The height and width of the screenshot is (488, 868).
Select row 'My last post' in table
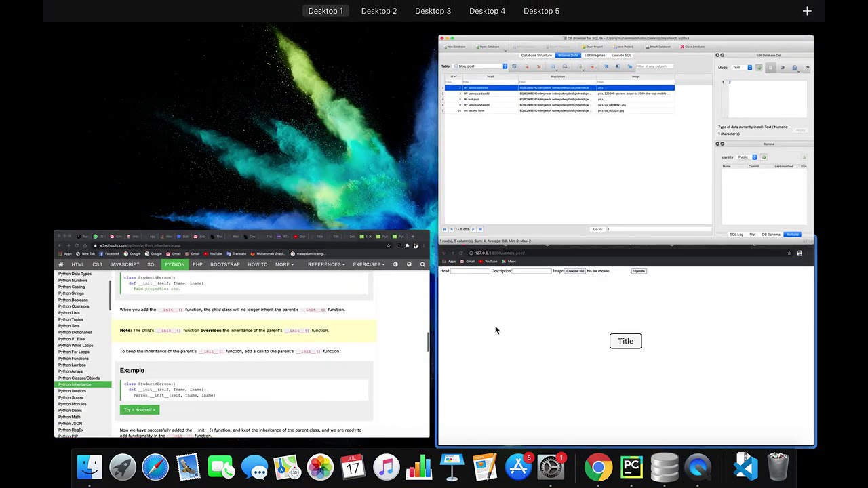pyautogui.click(x=558, y=99)
